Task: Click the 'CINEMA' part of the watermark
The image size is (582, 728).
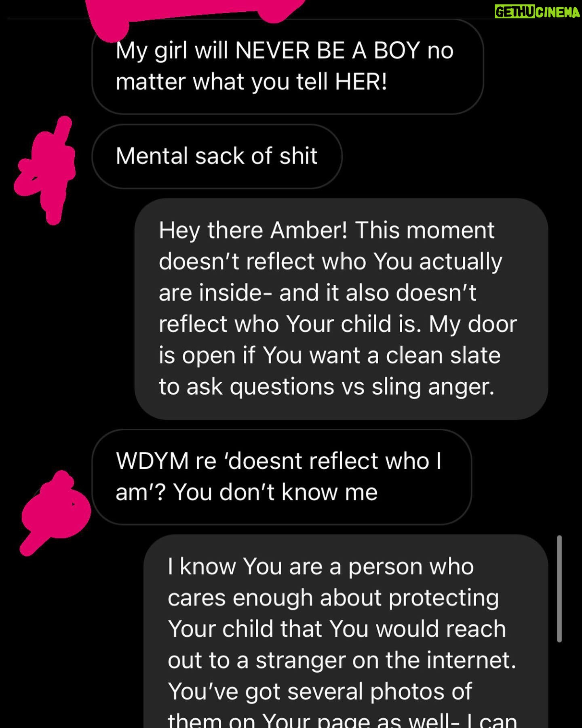Action: (559, 12)
